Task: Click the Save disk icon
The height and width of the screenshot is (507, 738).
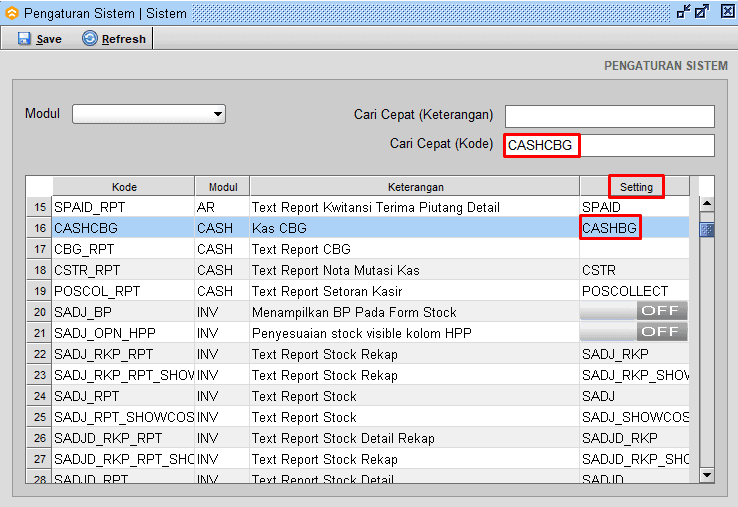Action: 24,39
